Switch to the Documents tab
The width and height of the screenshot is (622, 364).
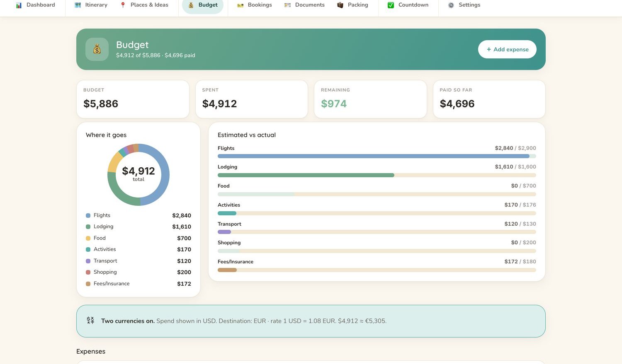coord(304,5)
